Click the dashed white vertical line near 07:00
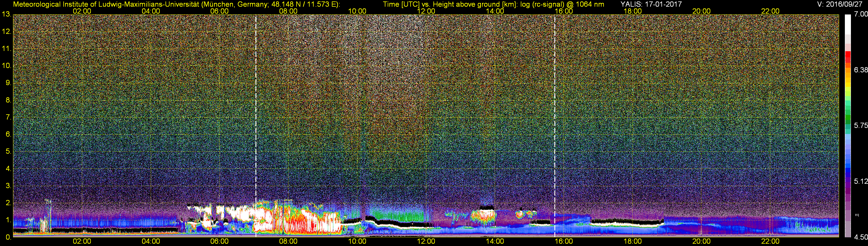Viewport: 868px width, 246px height. [x=256, y=126]
